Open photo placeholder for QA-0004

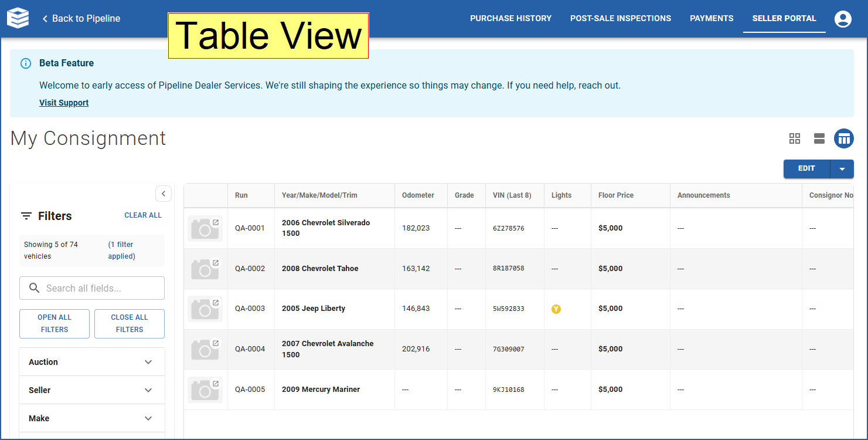point(205,349)
